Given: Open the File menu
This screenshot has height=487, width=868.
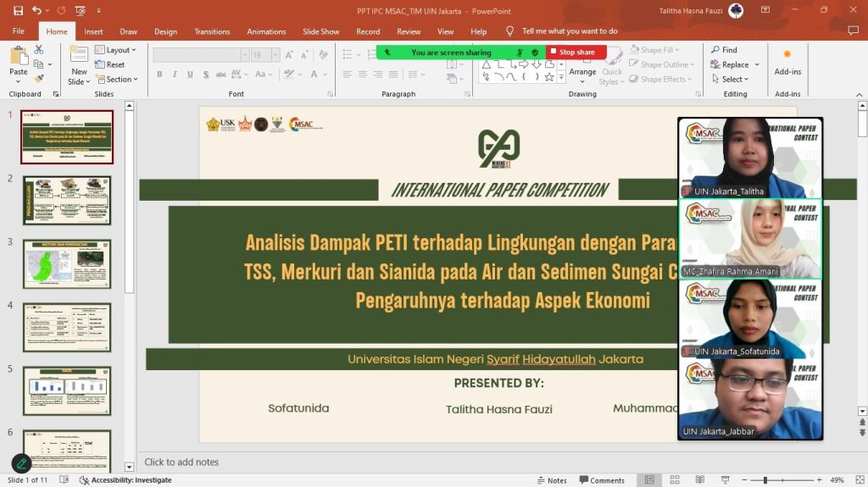Looking at the screenshot, I should pyautogui.click(x=19, y=31).
